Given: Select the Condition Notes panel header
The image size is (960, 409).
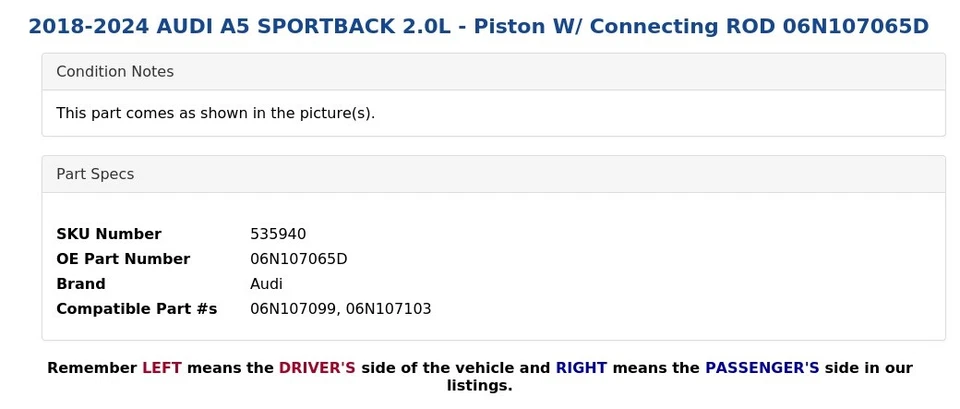Looking at the screenshot, I should 493,72.
